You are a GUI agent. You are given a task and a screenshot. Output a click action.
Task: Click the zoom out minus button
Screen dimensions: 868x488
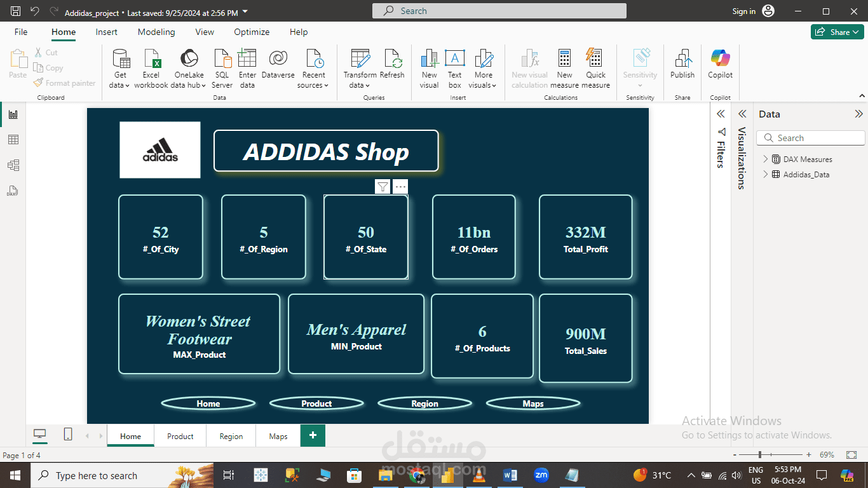point(735,455)
